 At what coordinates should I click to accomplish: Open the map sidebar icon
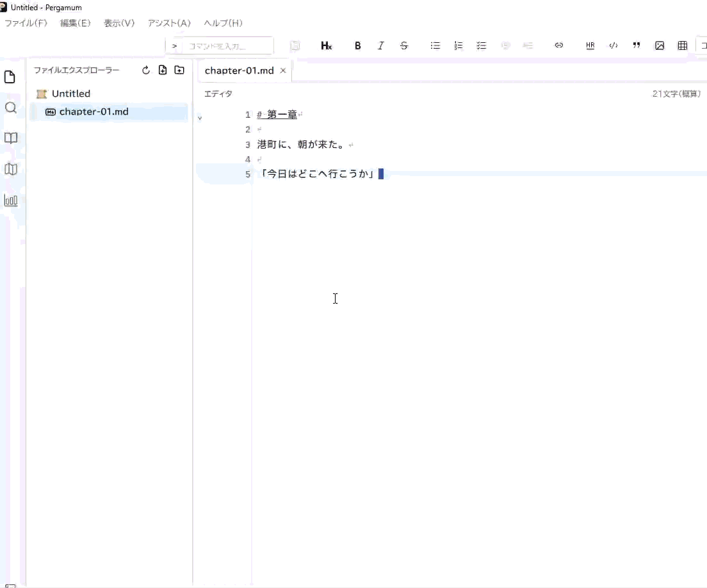pyautogui.click(x=11, y=169)
